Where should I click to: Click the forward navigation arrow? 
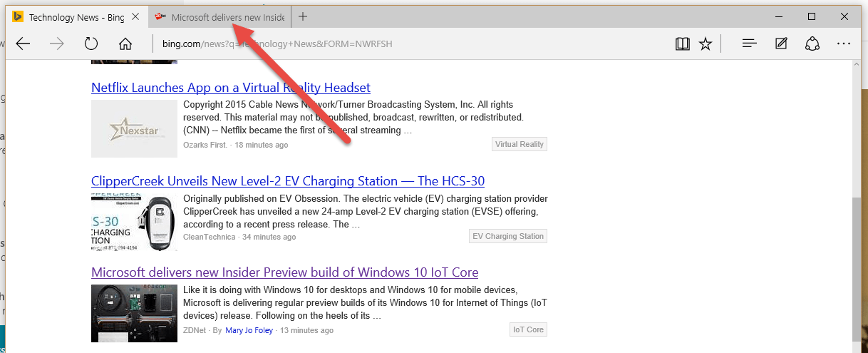pyautogui.click(x=57, y=44)
